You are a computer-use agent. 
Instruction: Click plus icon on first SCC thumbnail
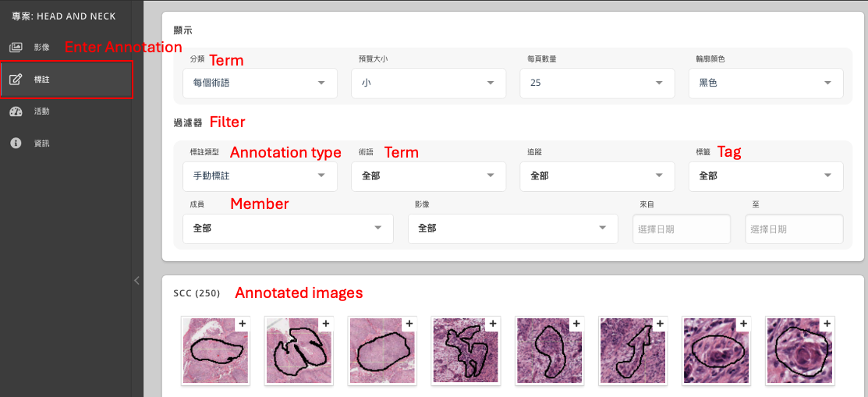(242, 324)
